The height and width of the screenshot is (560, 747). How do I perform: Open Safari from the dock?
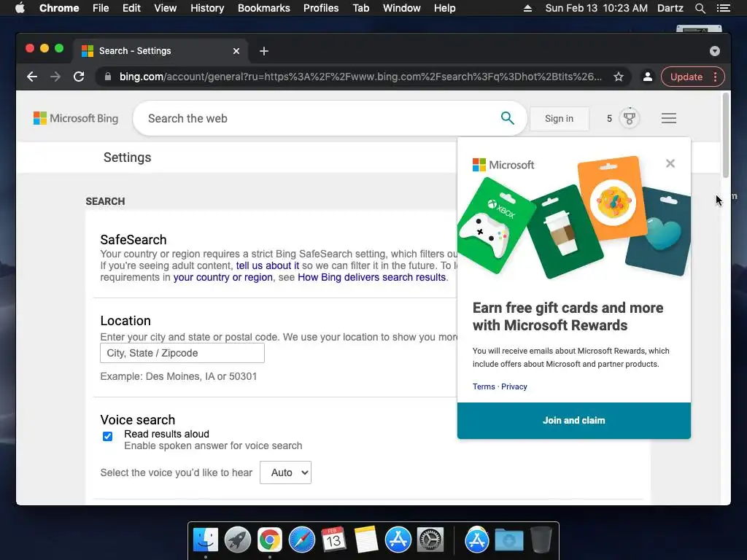(x=301, y=540)
